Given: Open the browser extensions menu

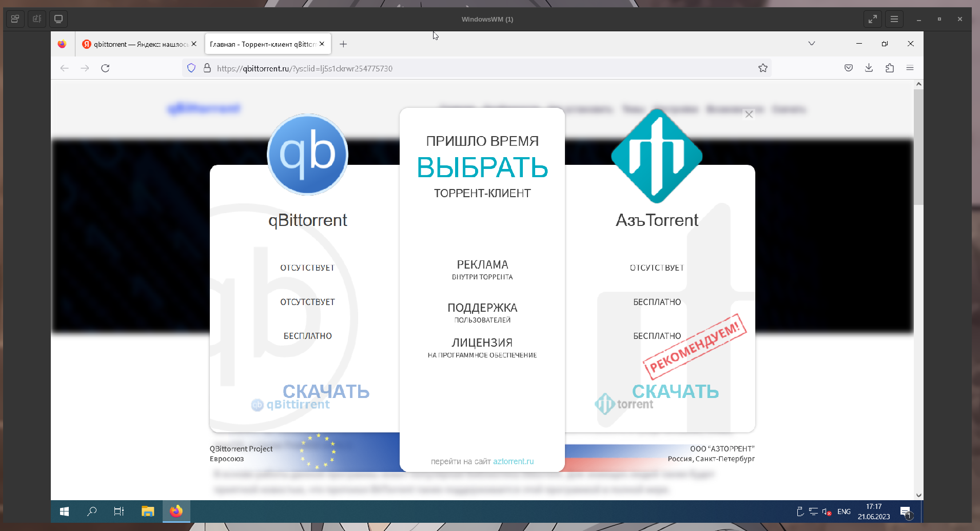Looking at the screenshot, I should pyautogui.click(x=890, y=68).
